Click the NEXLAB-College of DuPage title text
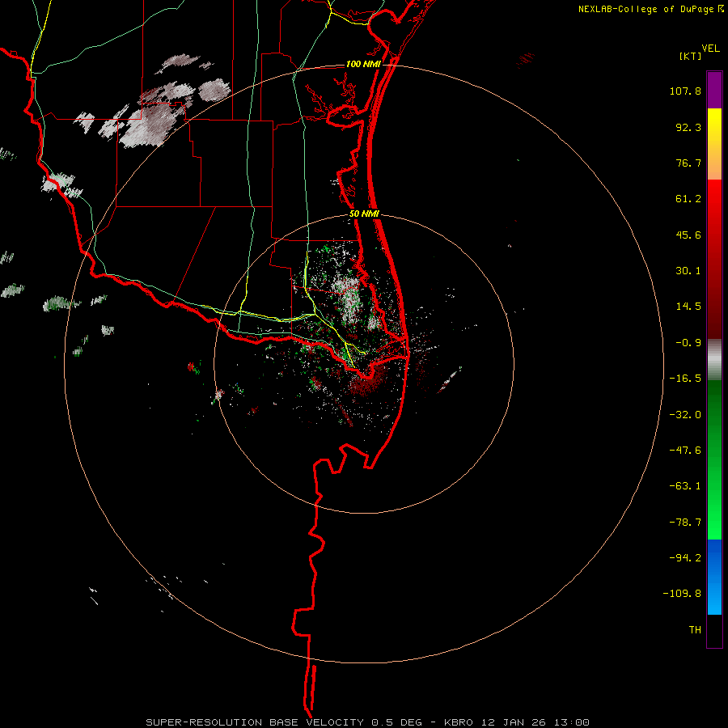This screenshot has width=728, height=728. coord(651,9)
